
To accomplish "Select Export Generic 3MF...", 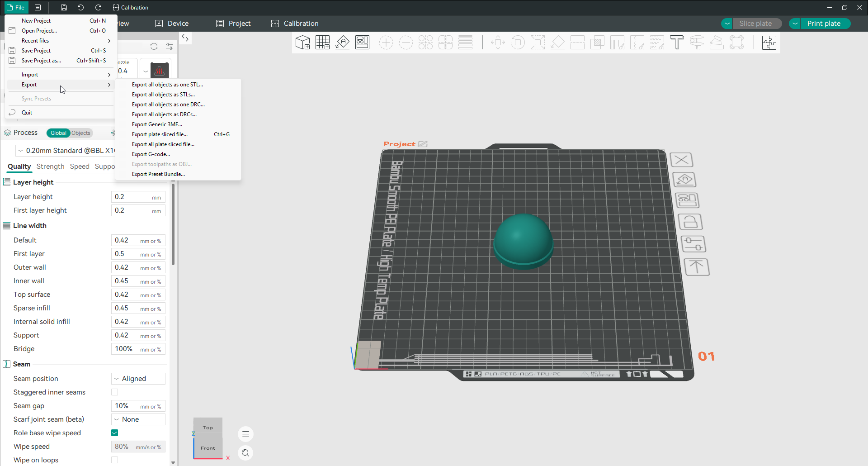I will tap(178, 124).
